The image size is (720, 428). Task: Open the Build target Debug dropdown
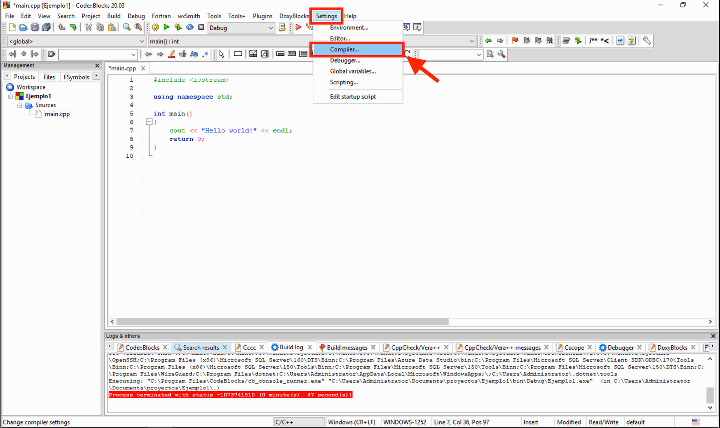coord(241,28)
